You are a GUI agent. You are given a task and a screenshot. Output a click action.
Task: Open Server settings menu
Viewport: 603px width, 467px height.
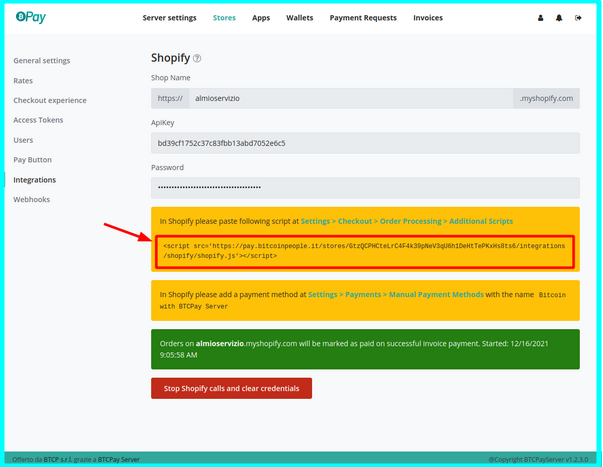pos(169,18)
